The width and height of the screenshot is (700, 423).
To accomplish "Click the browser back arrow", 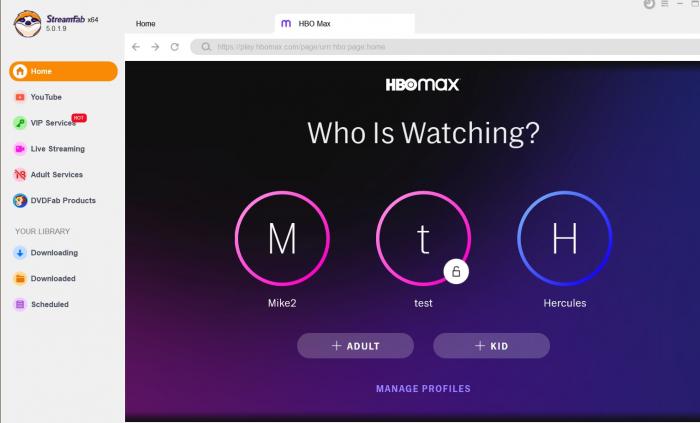I will (136, 47).
